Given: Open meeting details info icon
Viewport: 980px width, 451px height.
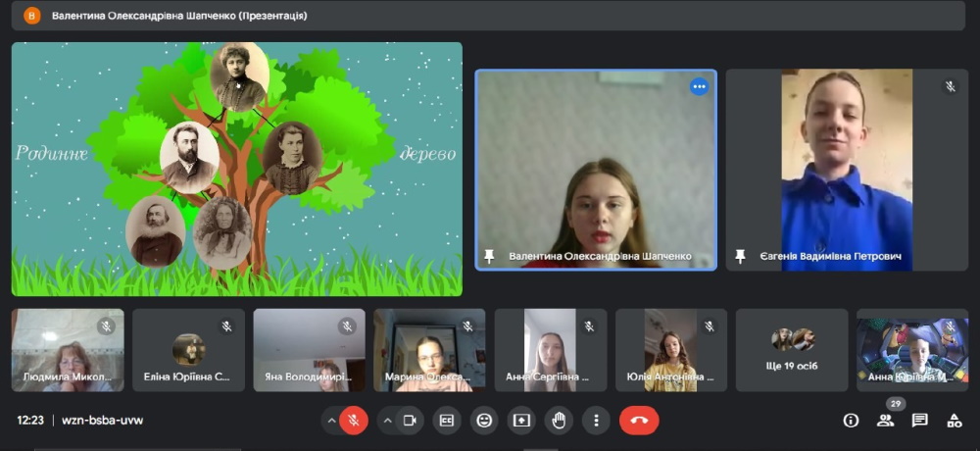Looking at the screenshot, I should 851,421.
